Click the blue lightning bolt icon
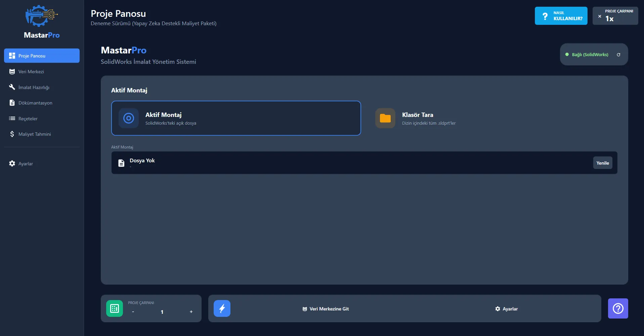 tap(222, 308)
